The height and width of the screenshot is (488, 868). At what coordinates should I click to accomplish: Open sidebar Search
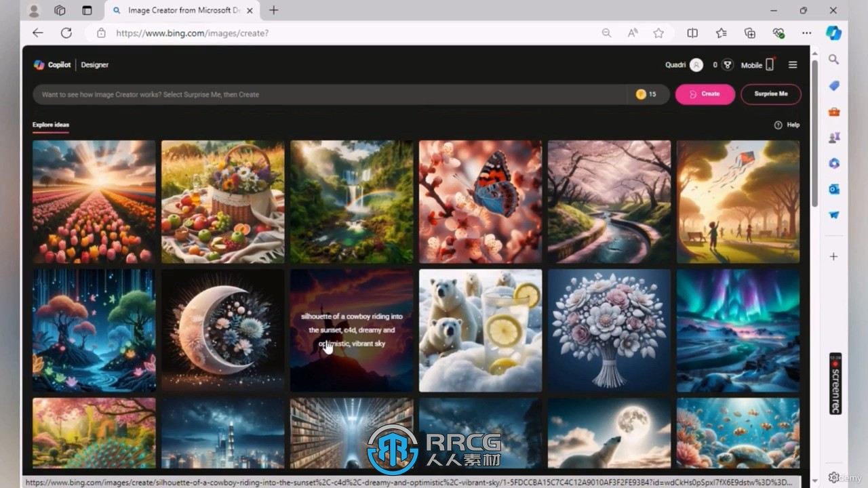[x=833, y=60]
